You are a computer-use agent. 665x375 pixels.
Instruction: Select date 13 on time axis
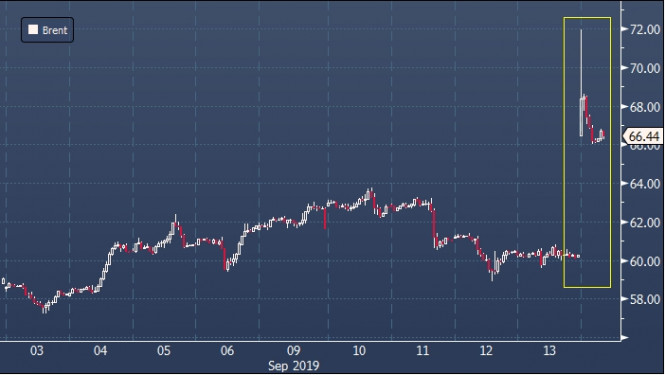(x=550, y=351)
